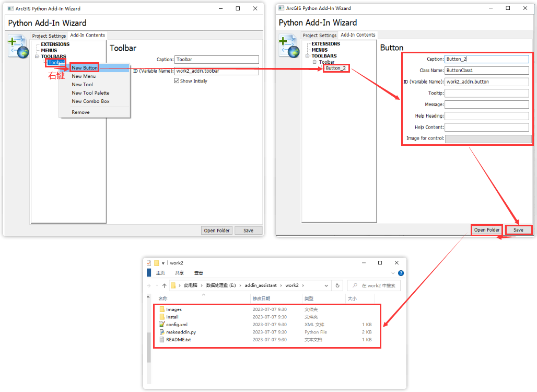Click the add-in globe icon in right wizard
The width and height of the screenshot is (537, 392).
(289, 46)
